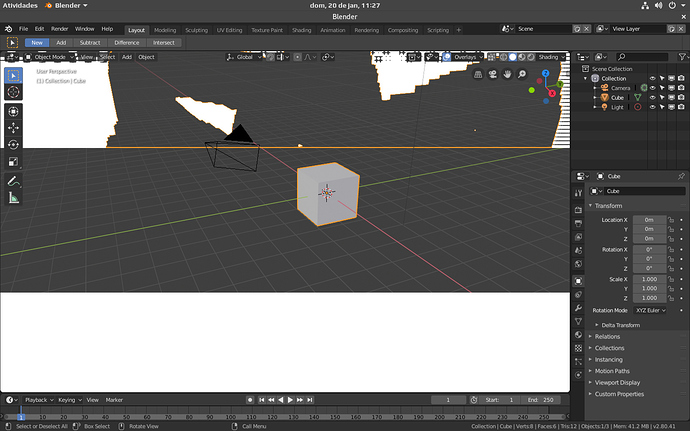Screen dimensions: 690x431
Task: Open the Output properties tab
Action: tap(579, 224)
